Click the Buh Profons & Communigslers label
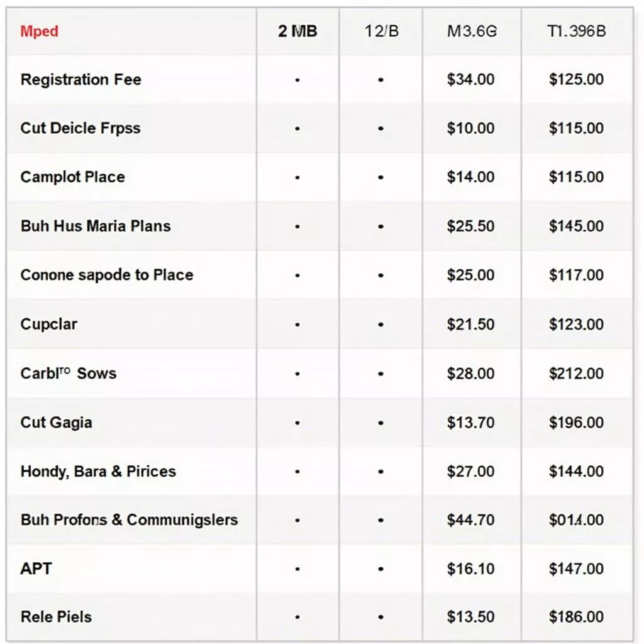 [129, 520]
